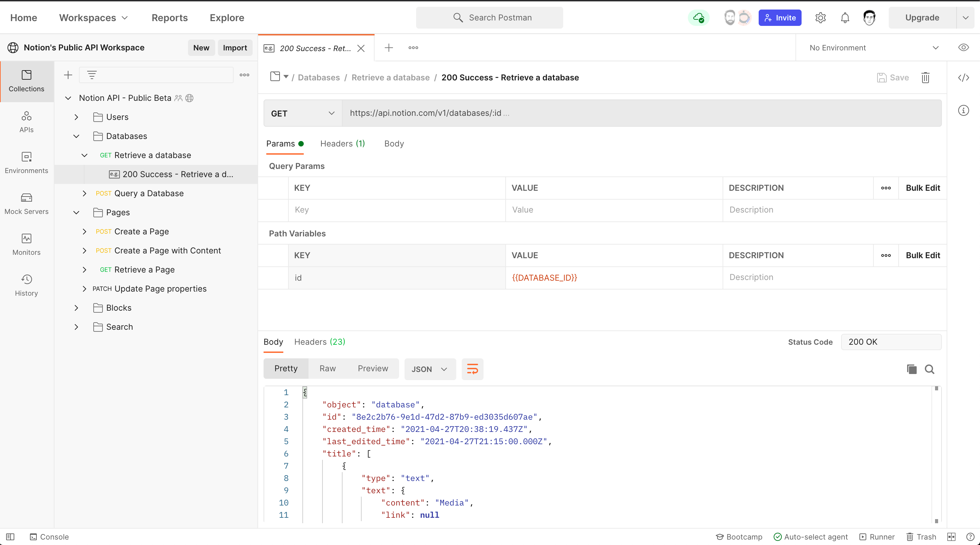Open the Explore menu item
Screen dimensions: 980x545
[x=227, y=17]
